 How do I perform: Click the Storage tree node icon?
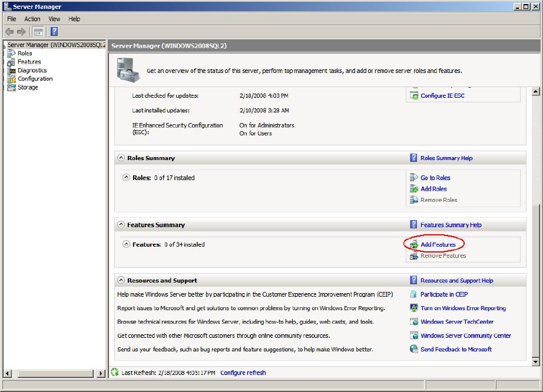[11, 87]
